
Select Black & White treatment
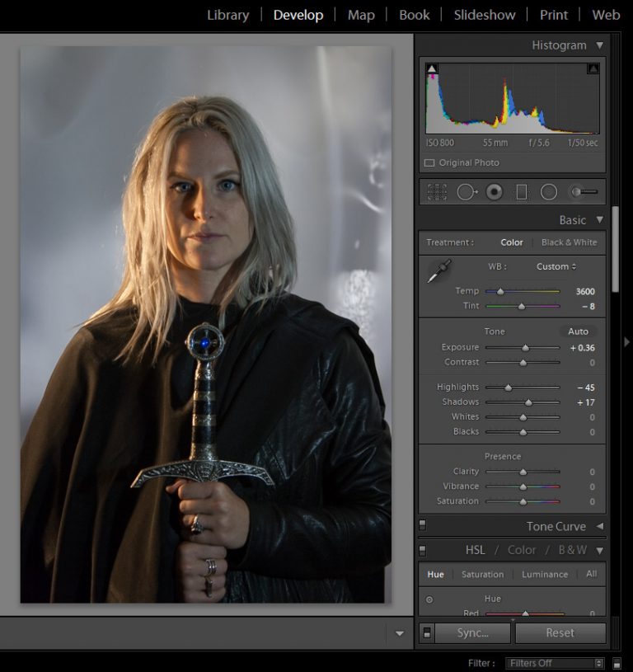click(x=569, y=242)
